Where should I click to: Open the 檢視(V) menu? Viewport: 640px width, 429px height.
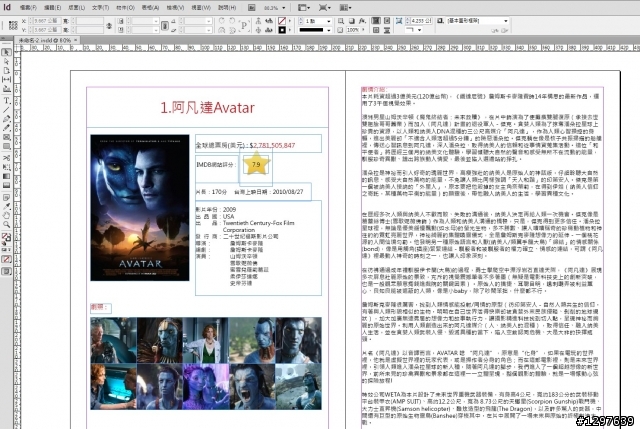click(x=175, y=7)
